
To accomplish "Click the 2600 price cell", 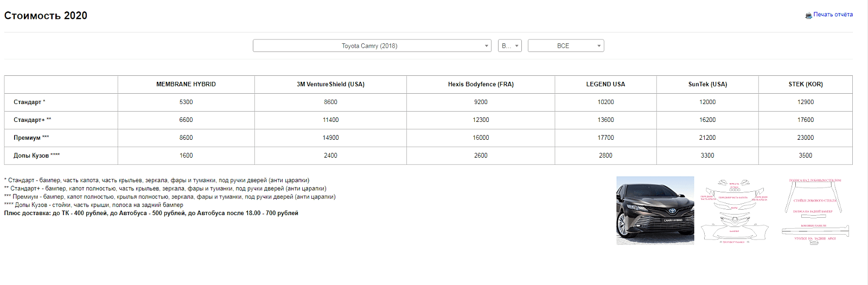I will (x=481, y=156).
